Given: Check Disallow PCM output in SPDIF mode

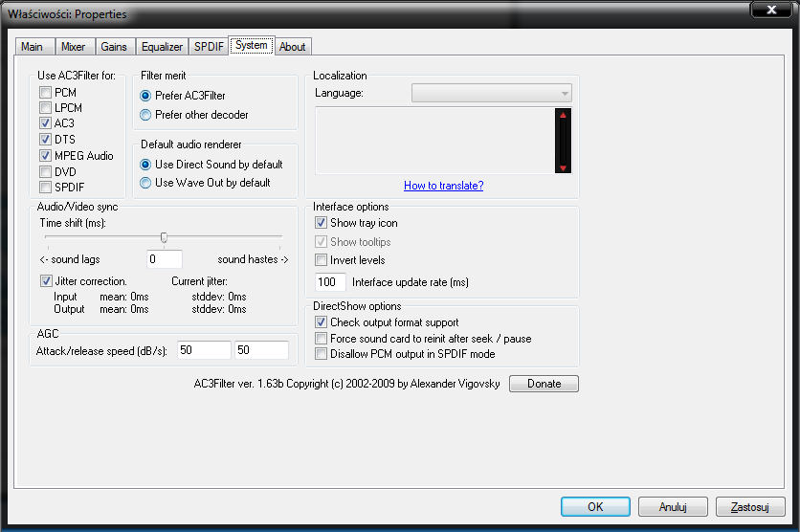Looking at the screenshot, I should [x=321, y=354].
